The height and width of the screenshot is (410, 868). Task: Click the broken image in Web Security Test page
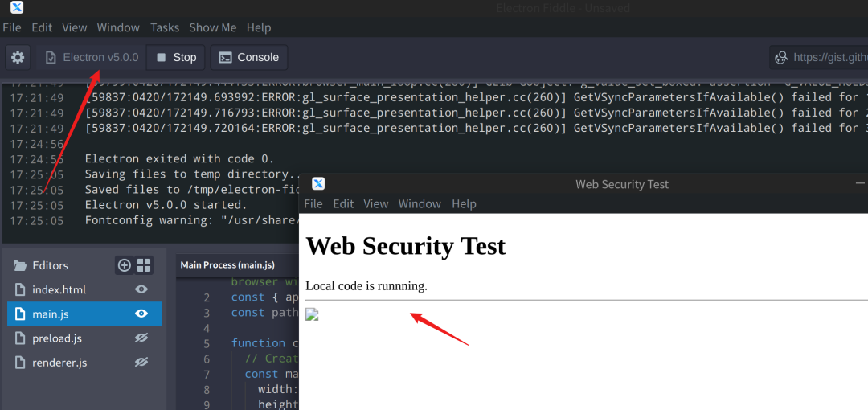tap(312, 314)
